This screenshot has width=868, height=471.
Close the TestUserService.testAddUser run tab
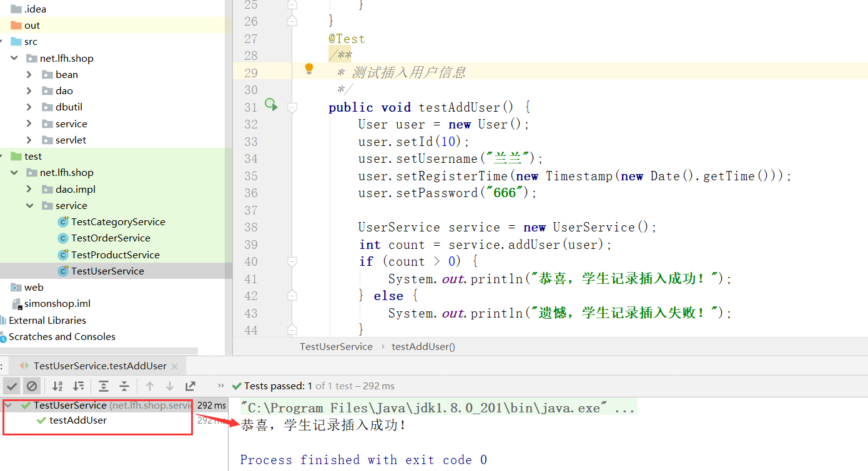tap(174, 366)
